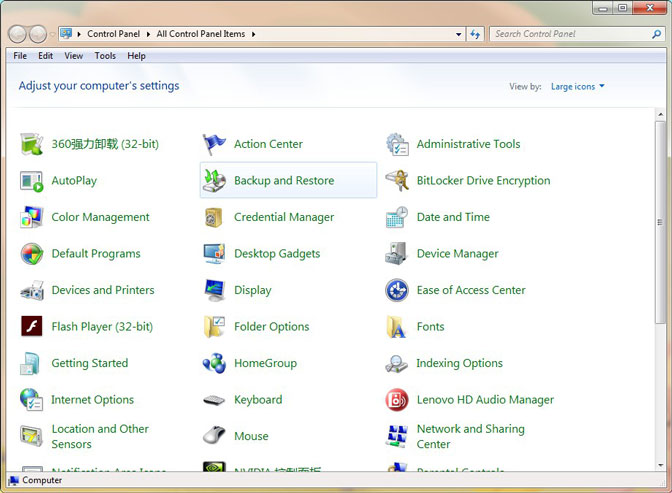Click the Back navigation button
Image resolution: width=672 pixels, height=493 pixels.
pyautogui.click(x=18, y=34)
